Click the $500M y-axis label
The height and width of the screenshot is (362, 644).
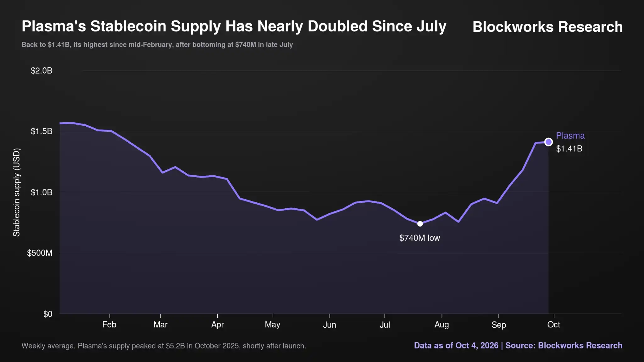click(40, 253)
